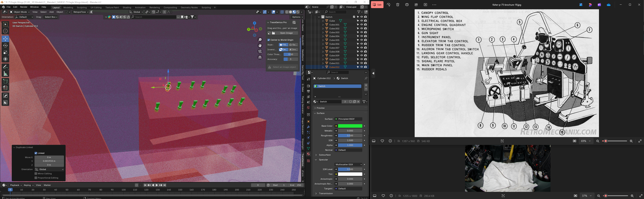This screenshot has height=199, width=644.
Task: Select the Cursor tool in Blender's toolbar
Action: pos(5,31)
